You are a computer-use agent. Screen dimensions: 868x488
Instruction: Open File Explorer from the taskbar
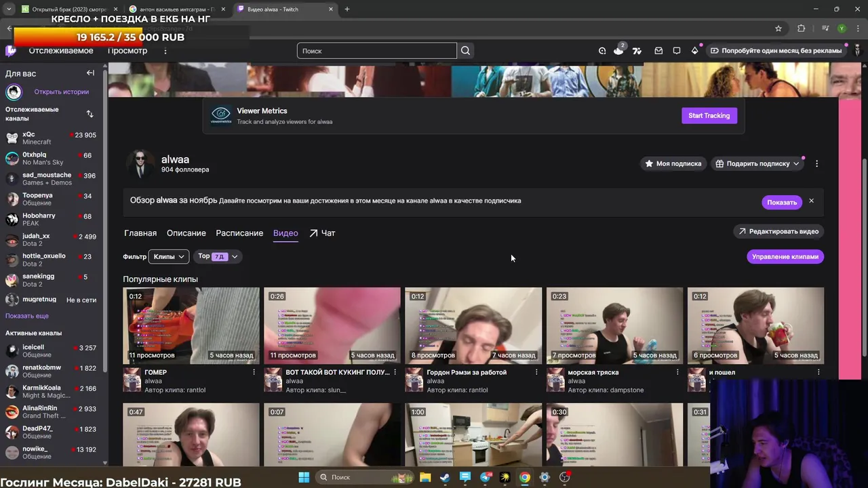click(425, 477)
